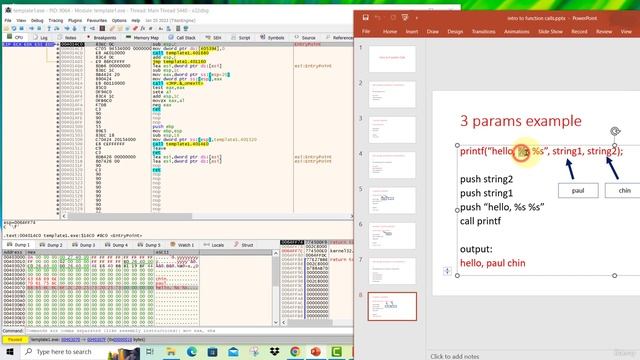Click the run arrow icon in x64dbg toolbar
The image size is (640, 360).
[31, 29]
